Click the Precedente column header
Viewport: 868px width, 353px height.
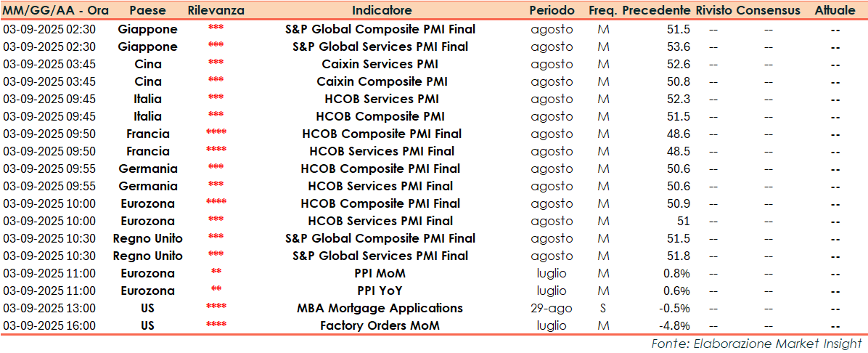click(656, 11)
